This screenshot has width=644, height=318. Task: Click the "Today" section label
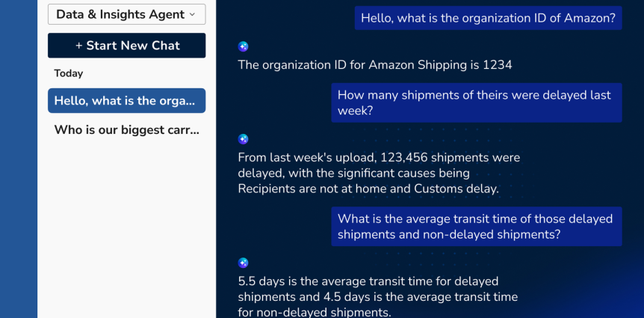click(x=69, y=73)
